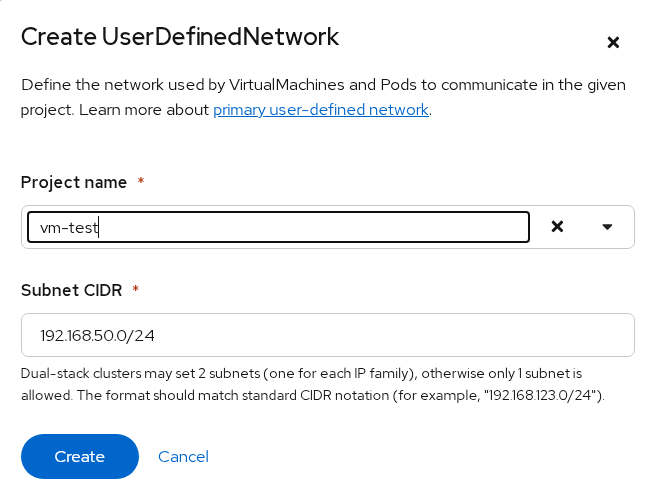Click the dual-stack clusters helper text
Image resolution: width=654 pixels, height=495 pixels.
click(300, 373)
